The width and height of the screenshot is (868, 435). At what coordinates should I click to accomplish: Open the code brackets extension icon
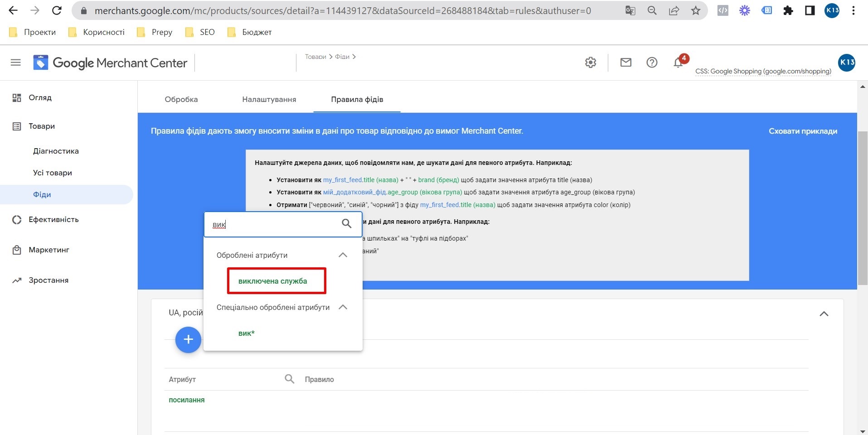point(723,10)
